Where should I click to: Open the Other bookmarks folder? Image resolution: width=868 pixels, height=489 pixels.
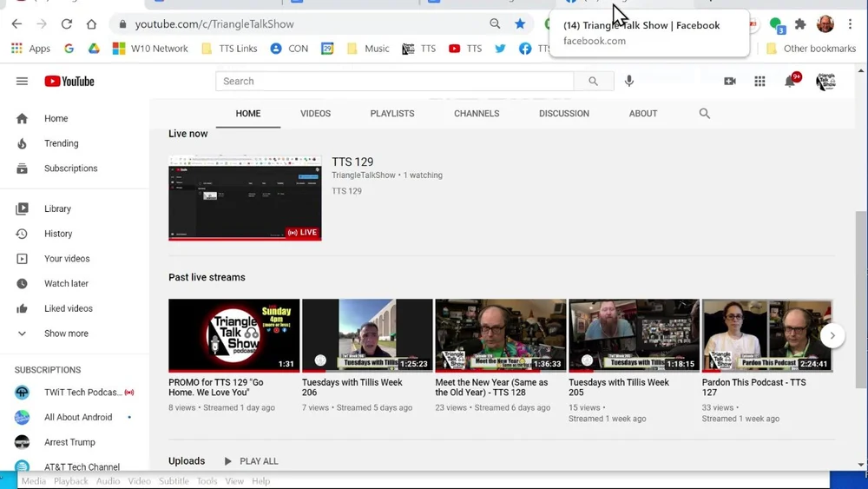tap(811, 49)
